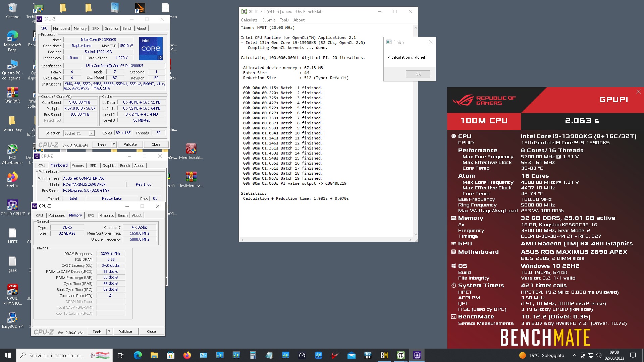644x362 pixels.
Task: Click Tools button in top CPU-Z window
Action: [x=102, y=144]
